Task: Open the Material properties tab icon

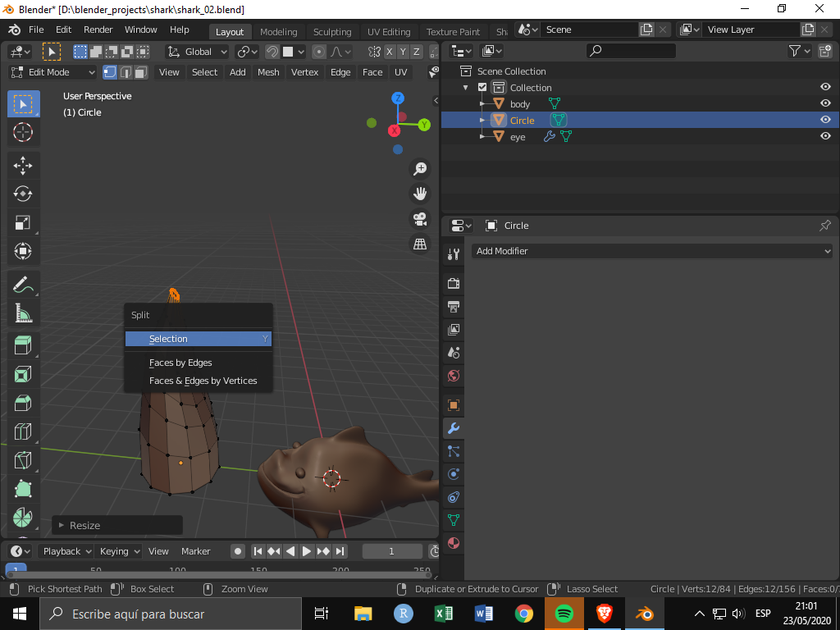Action: click(453, 543)
